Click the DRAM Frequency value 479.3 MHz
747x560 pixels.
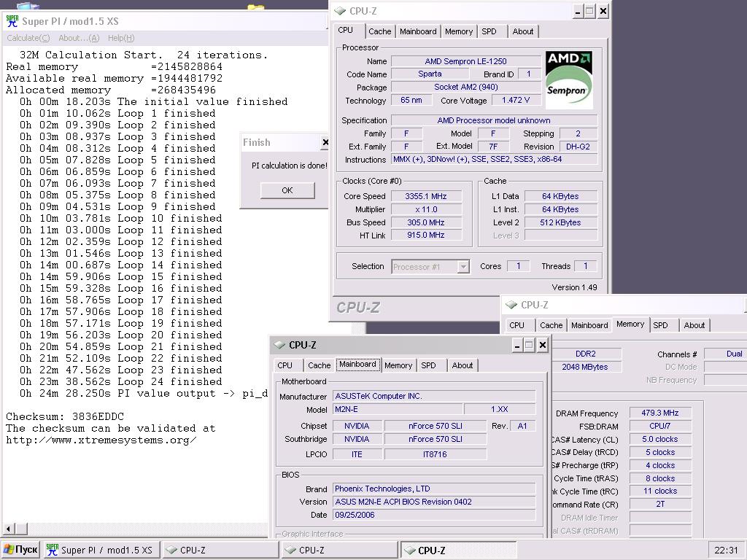coord(659,413)
